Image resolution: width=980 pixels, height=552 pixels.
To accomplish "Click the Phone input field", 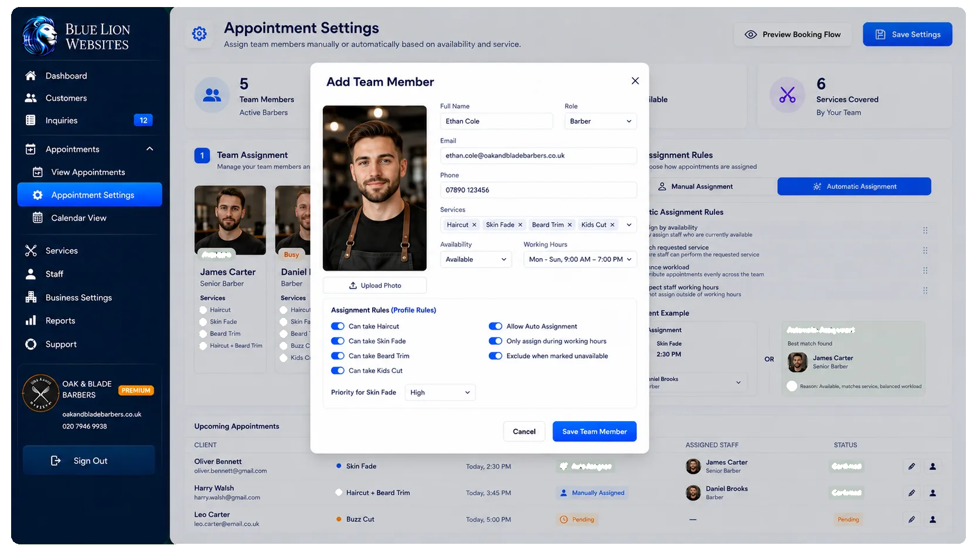I will click(x=538, y=190).
